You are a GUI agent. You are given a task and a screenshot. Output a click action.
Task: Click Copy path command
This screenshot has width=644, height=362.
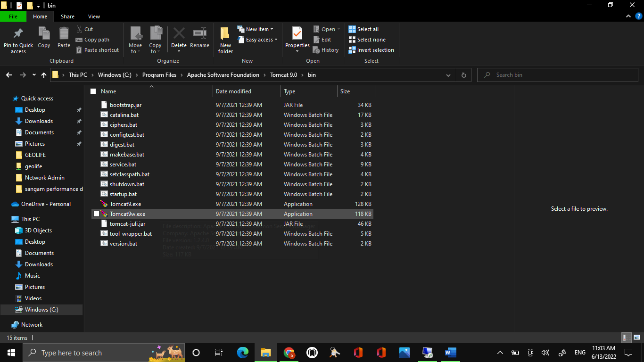[92, 40]
